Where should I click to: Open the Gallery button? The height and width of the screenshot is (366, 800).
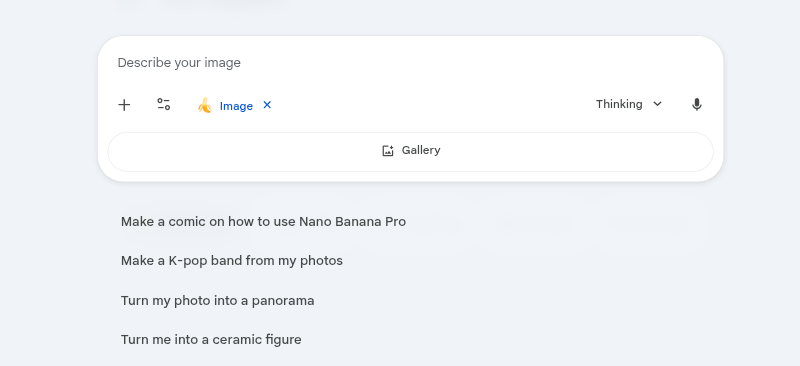pyautogui.click(x=411, y=152)
